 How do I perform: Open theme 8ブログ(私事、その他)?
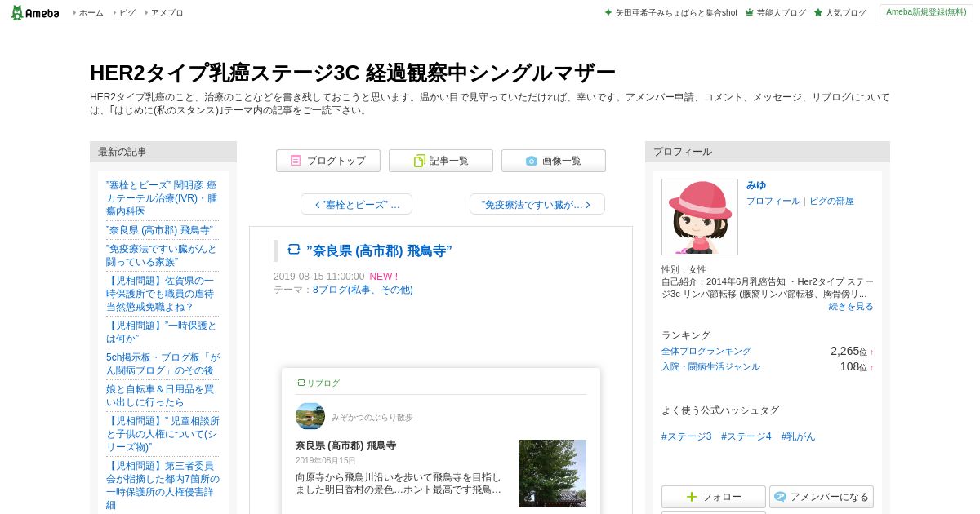(x=363, y=290)
